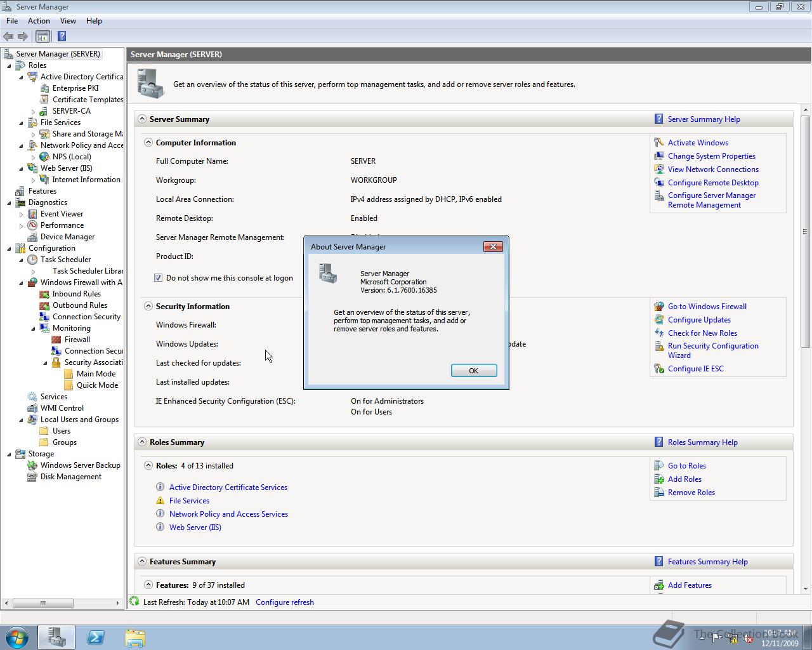Click Add Roles link
The width and height of the screenshot is (812, 650).
pos(684,479)
